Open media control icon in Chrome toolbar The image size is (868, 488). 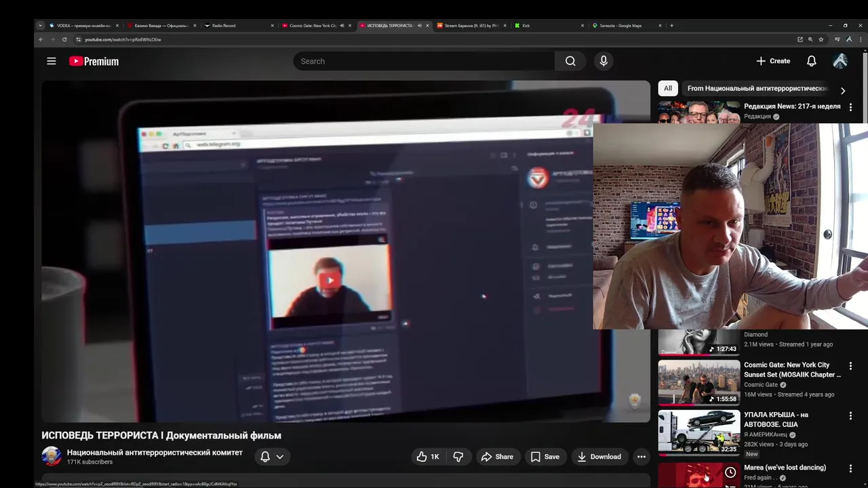point(837,39)
